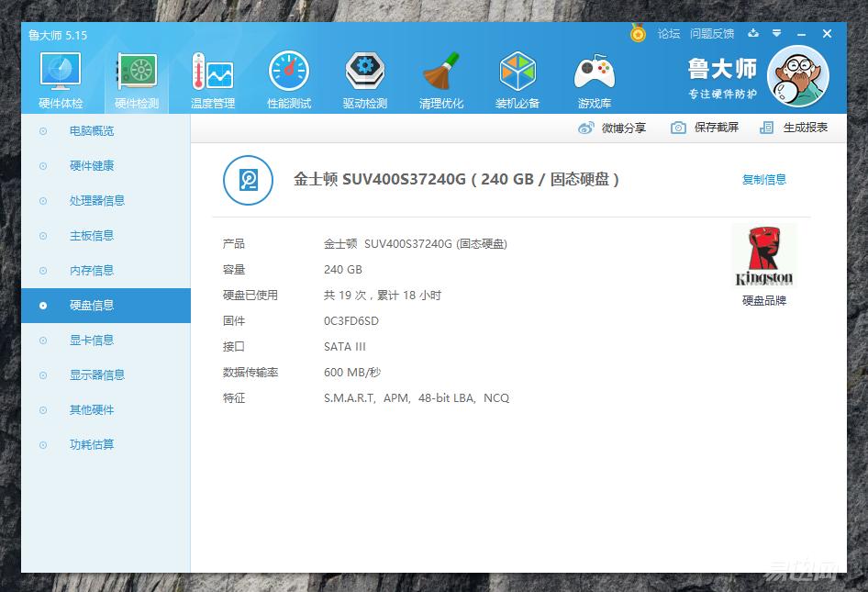Open the 论坛 forum link

pyautogui.click(x=669, y=33)
